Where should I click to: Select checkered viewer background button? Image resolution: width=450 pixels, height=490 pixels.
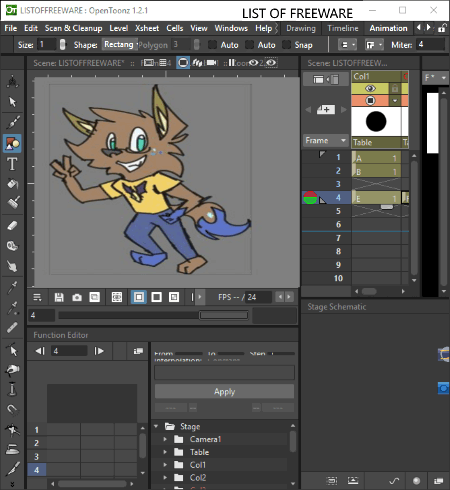click(x=174, y=297)
